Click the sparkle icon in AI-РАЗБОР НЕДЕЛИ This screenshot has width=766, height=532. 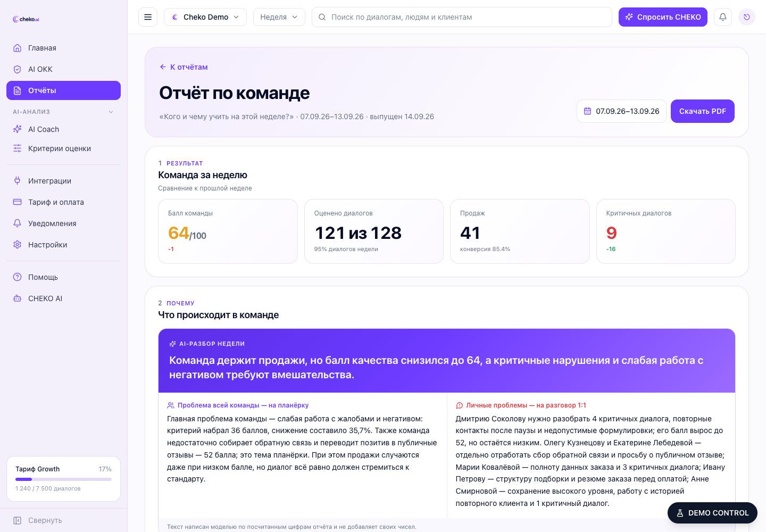[x=172, y=344]
